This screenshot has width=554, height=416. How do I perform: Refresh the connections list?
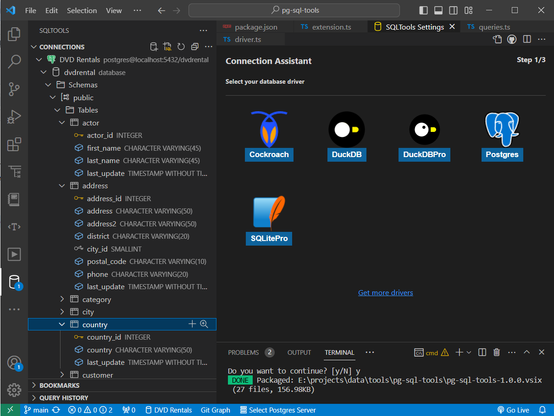tap(181, 47)
